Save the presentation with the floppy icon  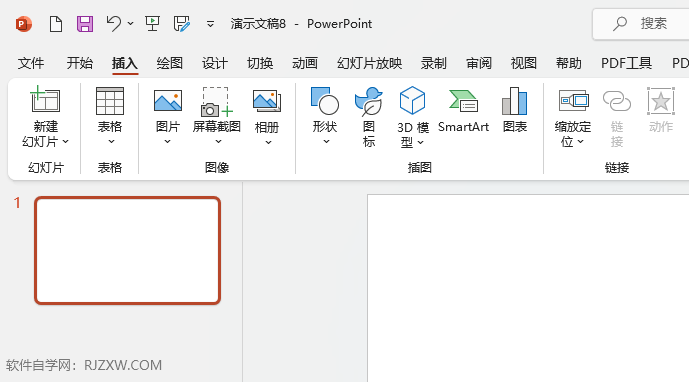coord(85,24)
